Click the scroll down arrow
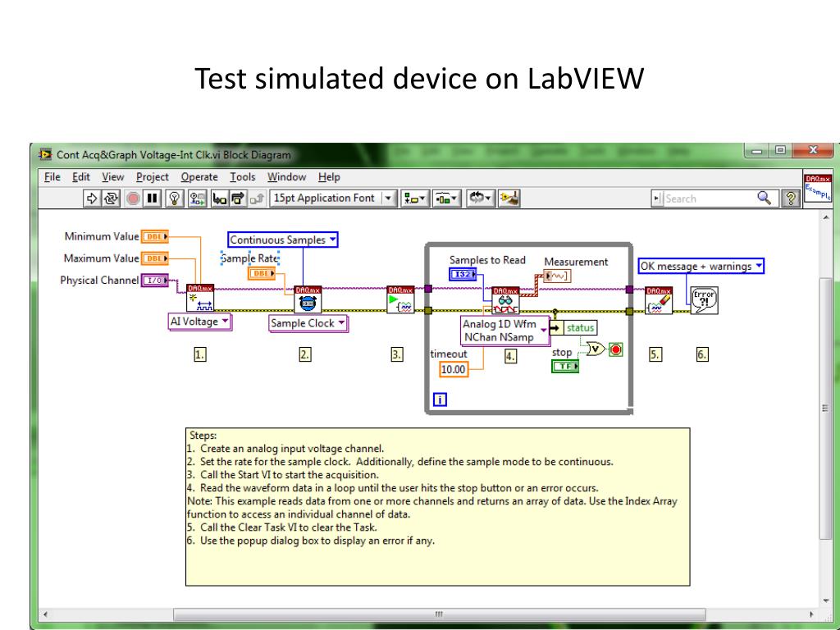840x630 pixels. [x=825, y=600]
